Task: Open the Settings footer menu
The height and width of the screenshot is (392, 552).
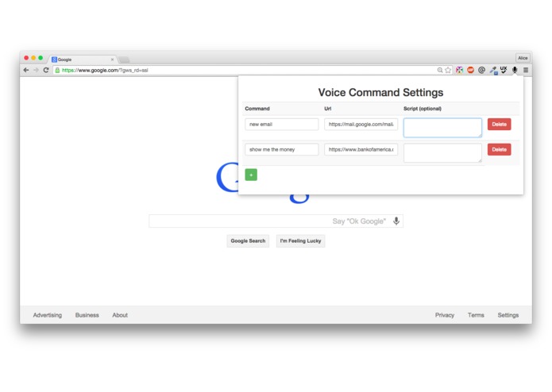Action: [x=508, y=315]
